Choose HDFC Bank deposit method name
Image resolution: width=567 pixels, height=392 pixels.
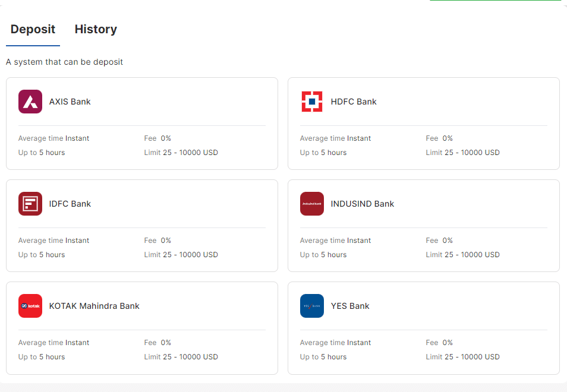click(x=354, y=102)
